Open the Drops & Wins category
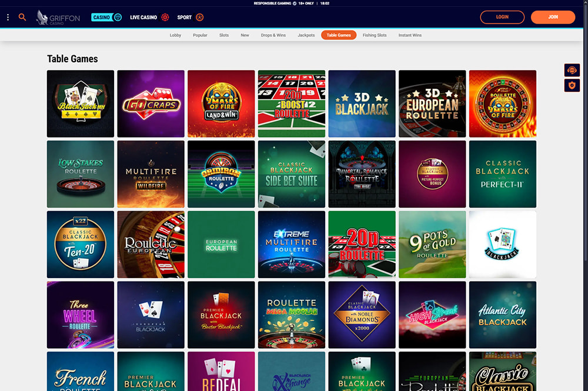 tap(273, 35)
